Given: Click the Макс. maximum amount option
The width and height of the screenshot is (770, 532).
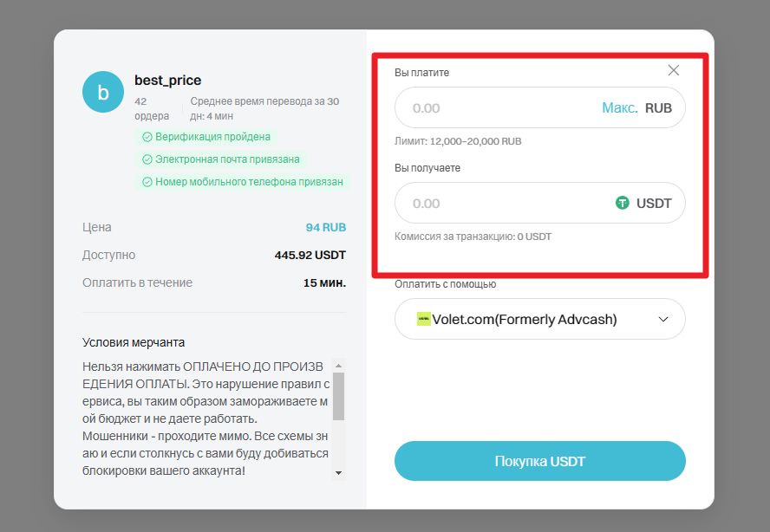Looking at the screenshot, I should pyautogui.click(x=621, y=107).
